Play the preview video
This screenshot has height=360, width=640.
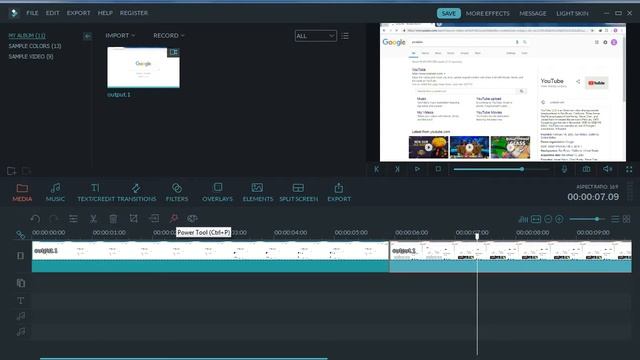coord(417,169)
